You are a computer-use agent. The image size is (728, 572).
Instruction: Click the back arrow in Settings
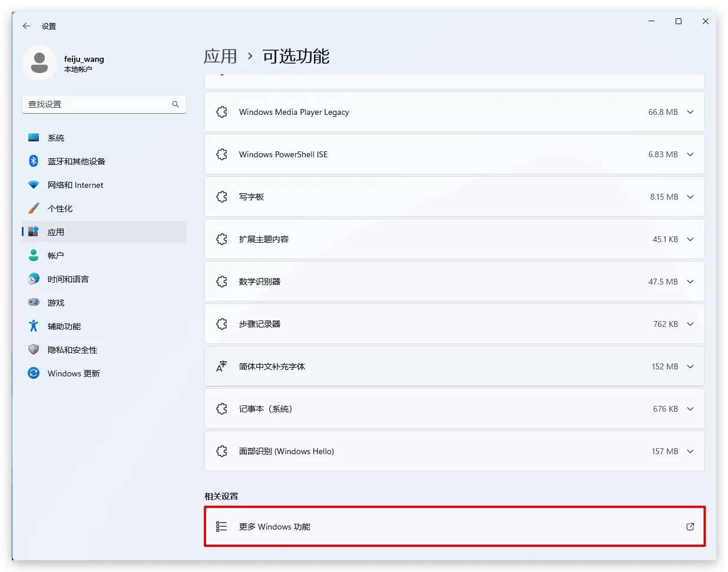coord(27,26)
